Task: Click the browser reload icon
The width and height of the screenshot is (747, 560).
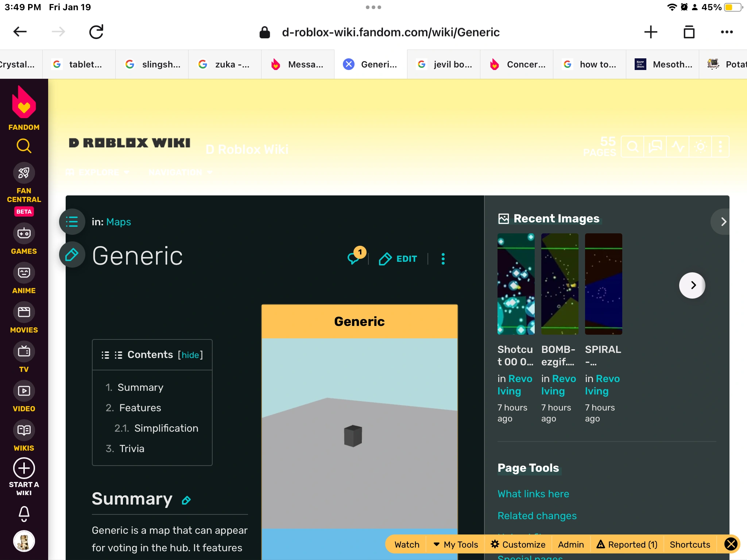Action: tap(96, 32)
